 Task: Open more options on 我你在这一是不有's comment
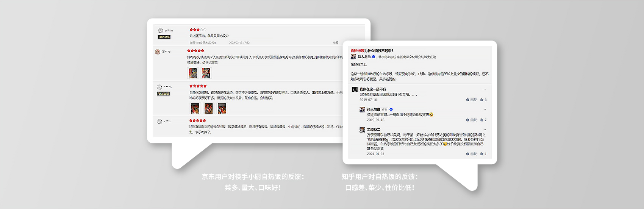click(484, 89)
